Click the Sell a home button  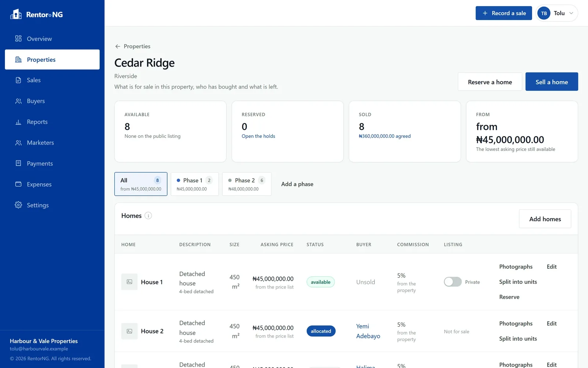[x=552, y=82]
